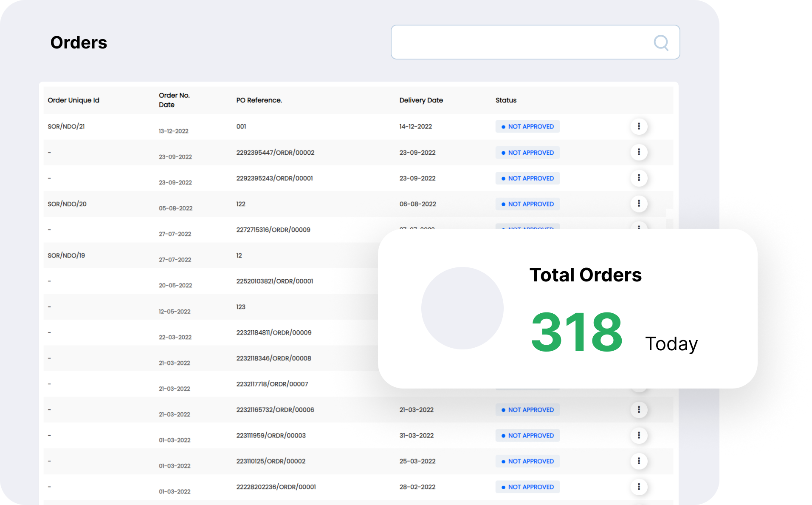
Task: Click PO reference 223111959/ORDR/00003
Action: 271,435
